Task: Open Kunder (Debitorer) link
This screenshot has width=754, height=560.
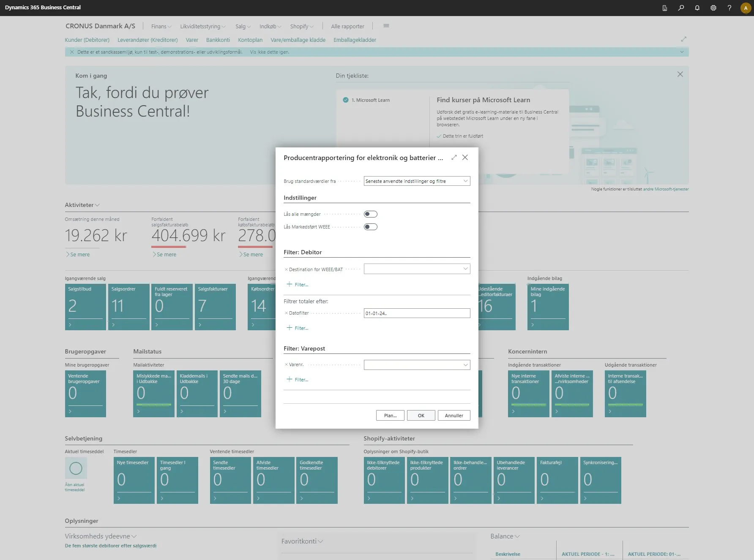Action: [87, 40]
